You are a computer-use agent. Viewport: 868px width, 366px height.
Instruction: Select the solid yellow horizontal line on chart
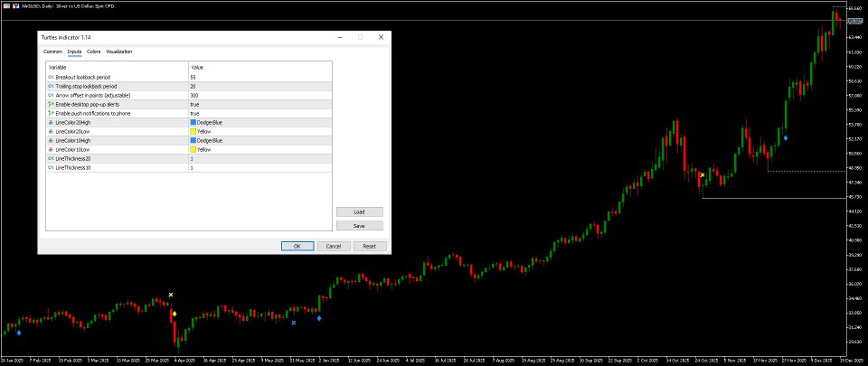pos(773,198)
